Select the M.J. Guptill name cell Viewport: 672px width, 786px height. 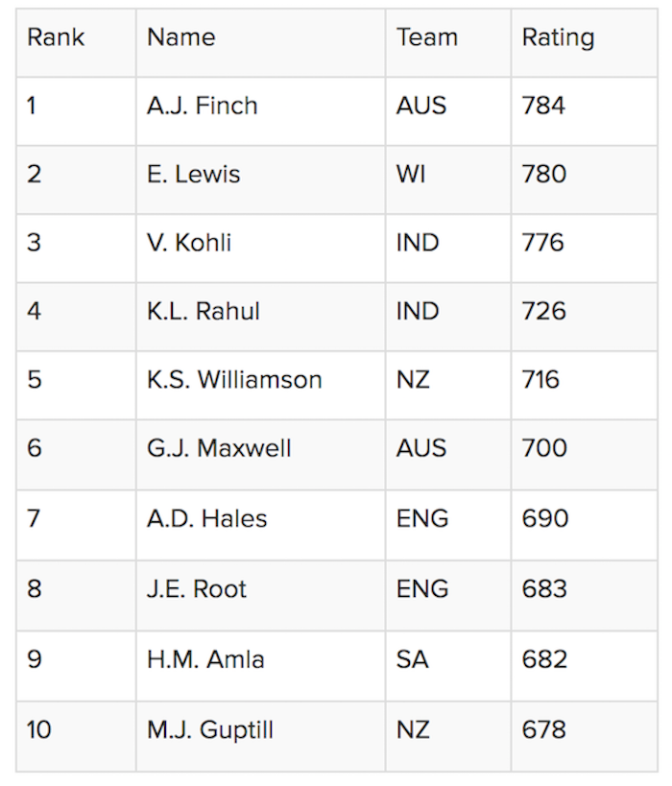[x=209, y=730]
